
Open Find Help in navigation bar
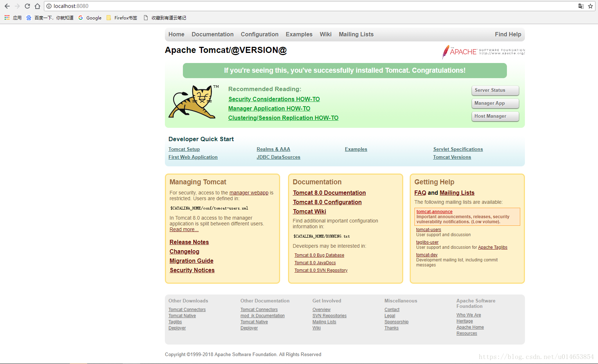tap(508, 34)
